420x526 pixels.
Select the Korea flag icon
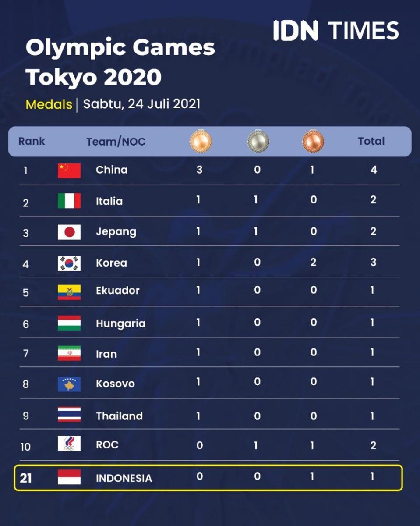point(69,263)
